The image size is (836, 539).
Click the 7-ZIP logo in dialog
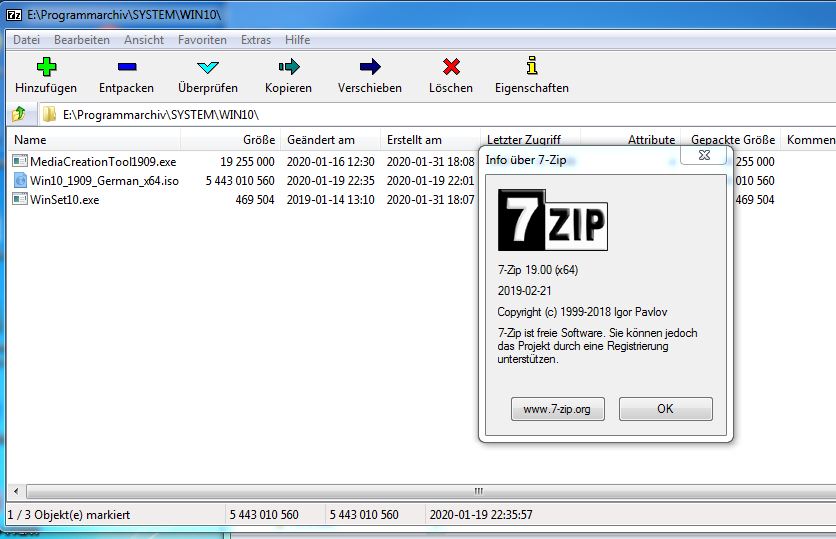click(x=552, y=220)
